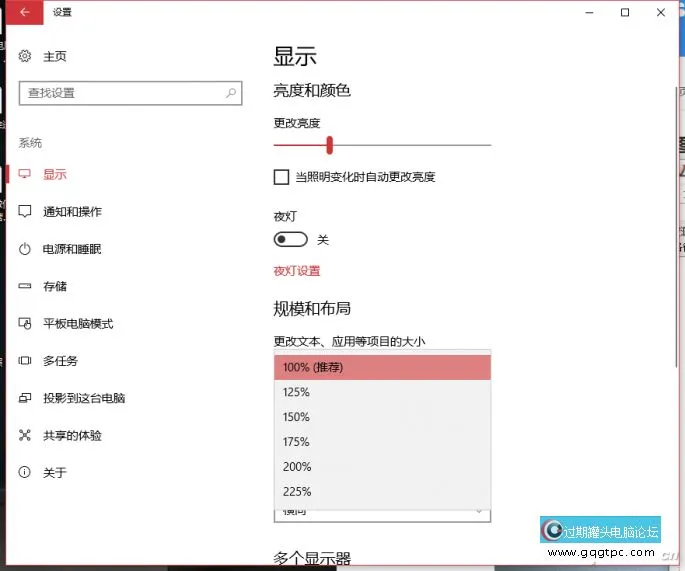Click the storage drive icon
Image resolution: width=685 pixels, height=571 pixels.
click(25, 286)
